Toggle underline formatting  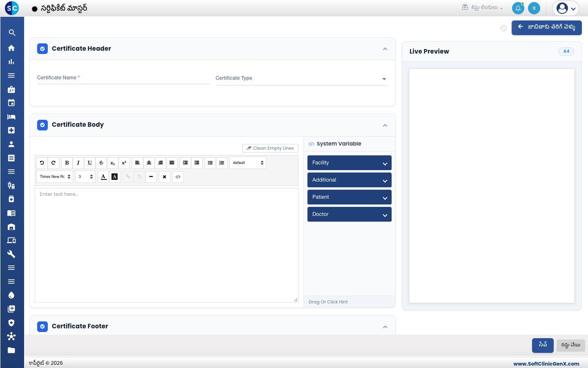pyautogui.click(x=90, y=163)
